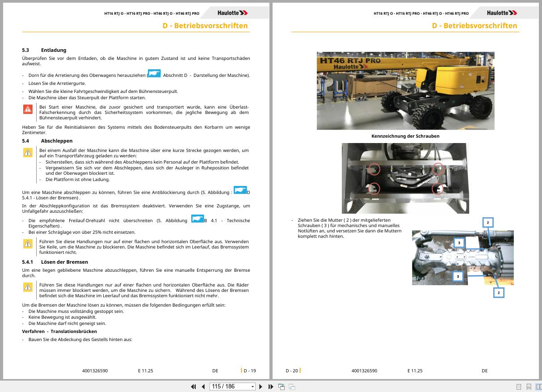This screenshot has height=392, width=542.
Task: Switch to continuous page layout
Action: [529, 387]
